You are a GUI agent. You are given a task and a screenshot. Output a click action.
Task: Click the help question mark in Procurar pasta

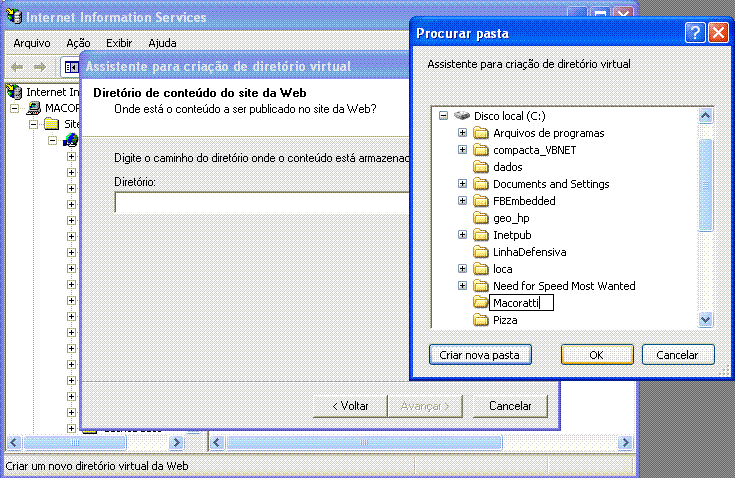tap(695, 33)
